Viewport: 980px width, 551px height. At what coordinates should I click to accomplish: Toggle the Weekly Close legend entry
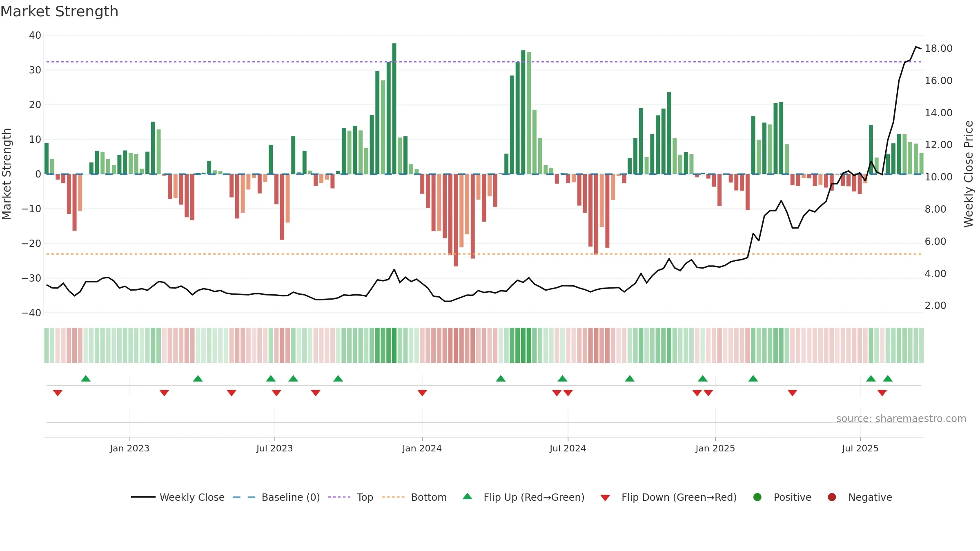[178, 497]
